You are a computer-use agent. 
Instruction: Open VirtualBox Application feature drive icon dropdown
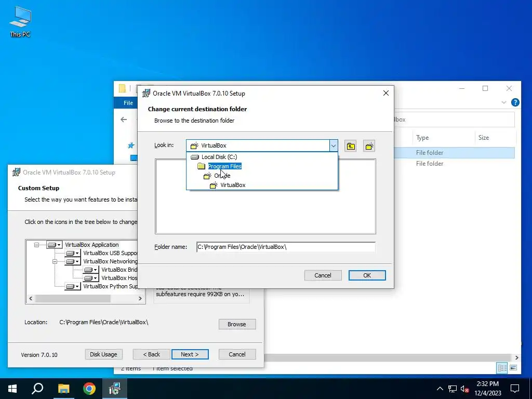54,245
